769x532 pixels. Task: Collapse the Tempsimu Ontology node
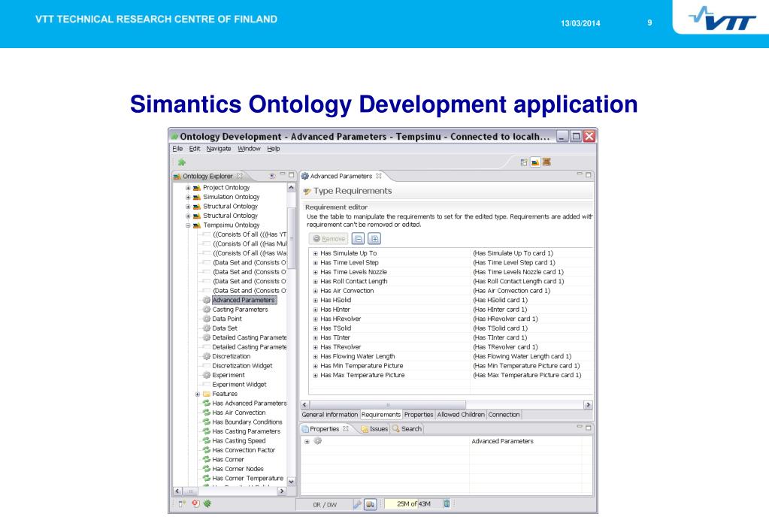click(x=188, y=225)
